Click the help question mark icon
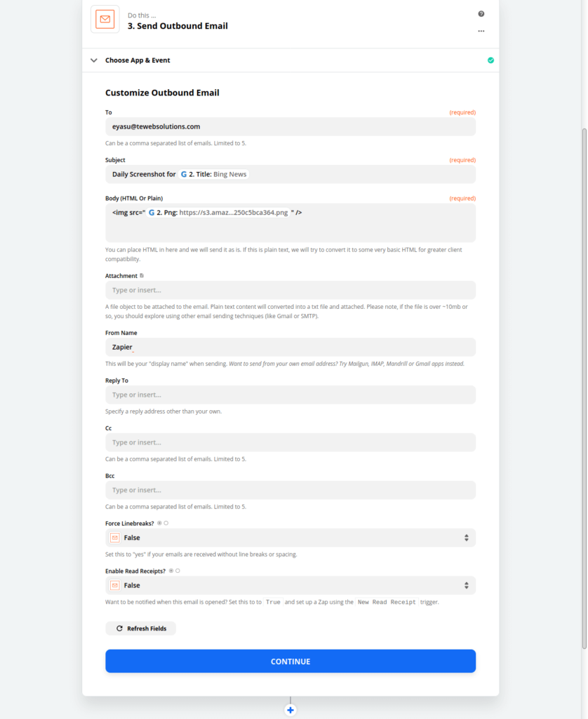The height and width of the screenshot is (719, 588). pos(481,14)
